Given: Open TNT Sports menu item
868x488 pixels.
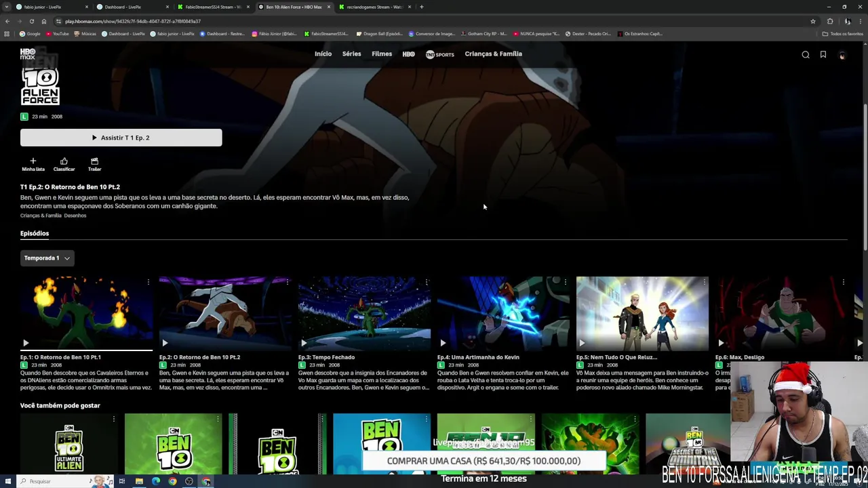Looking at the screenshot, I should 439,54.
